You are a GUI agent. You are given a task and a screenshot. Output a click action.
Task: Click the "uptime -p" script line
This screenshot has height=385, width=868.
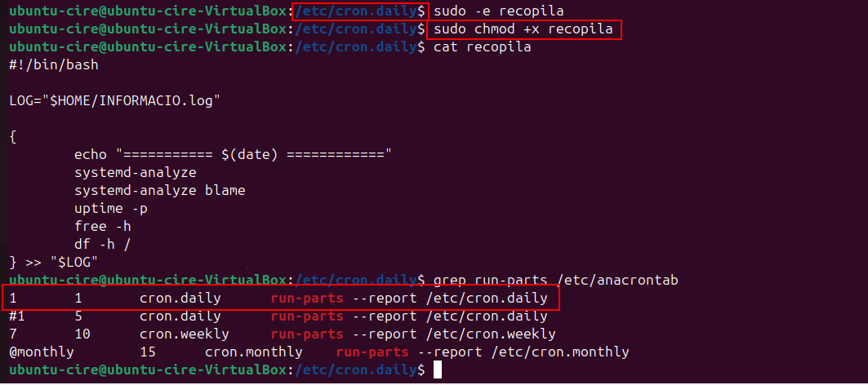pos(111,208)
